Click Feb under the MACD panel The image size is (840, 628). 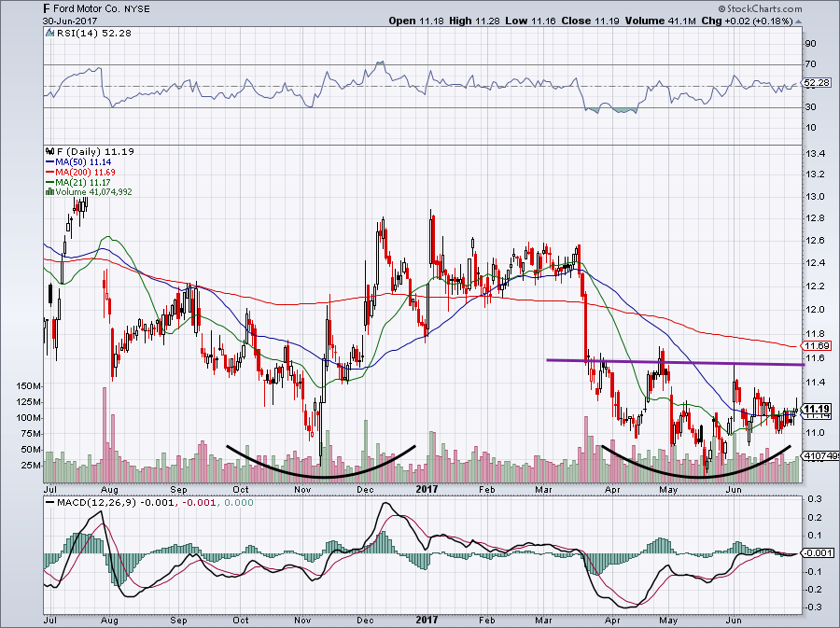pos(486,620)
